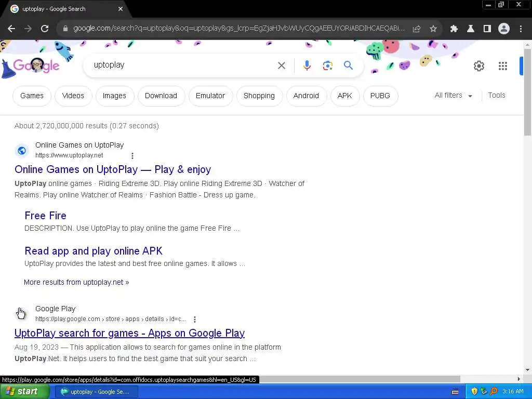This screenshot has height=399, width=532.
Task: Click the Chrome address bar URL
Action: click(x=239, y=29)
